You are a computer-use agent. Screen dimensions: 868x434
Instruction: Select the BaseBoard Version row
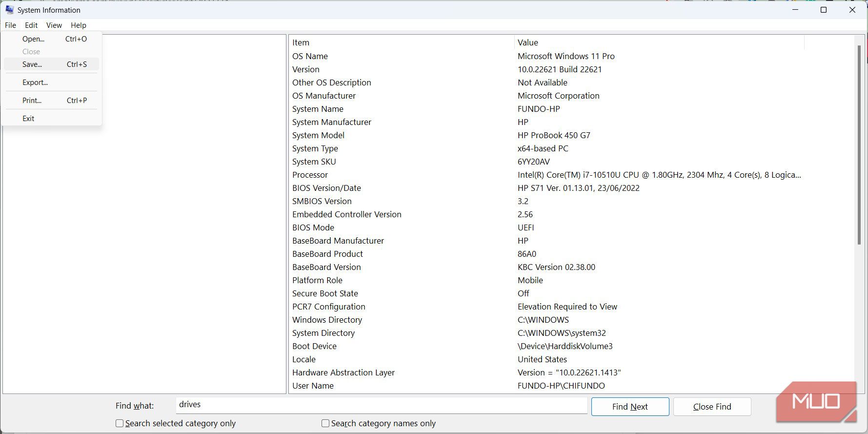(546, 267)
